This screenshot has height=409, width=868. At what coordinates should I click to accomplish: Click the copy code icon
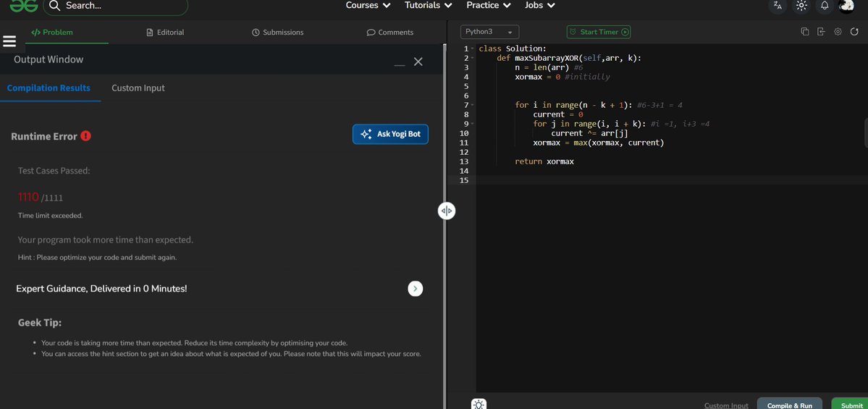pyautogui.click(x=805, y=32)
